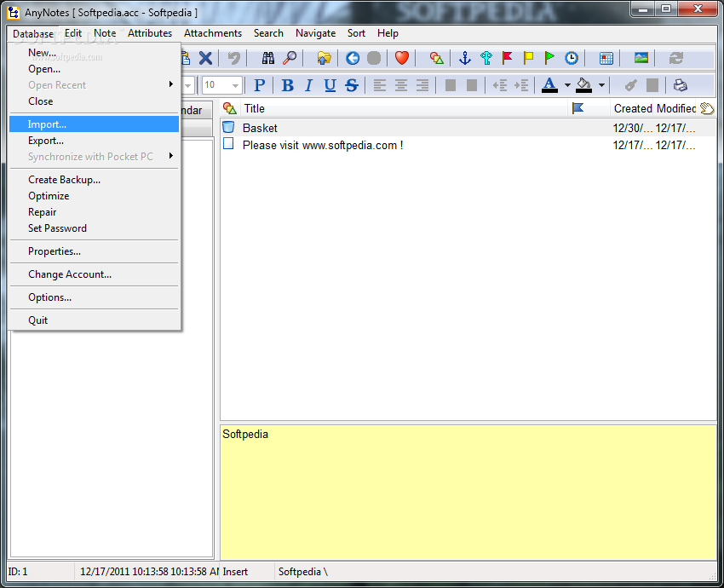Select Change Account... menu entry

tap(94, 274)
